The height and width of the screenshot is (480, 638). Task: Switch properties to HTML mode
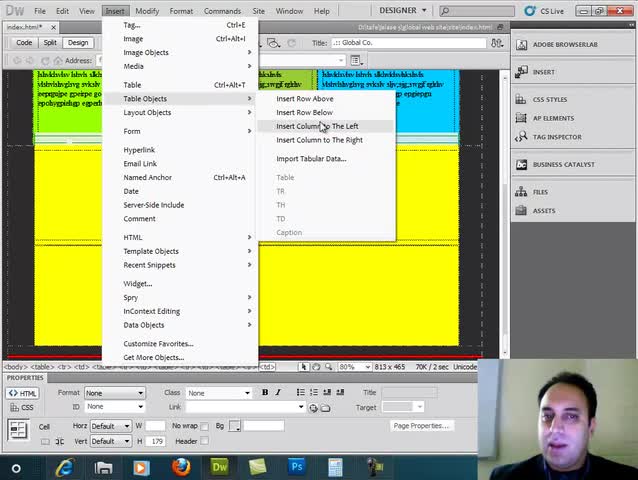pyautogui.click(x=22, y=393)
